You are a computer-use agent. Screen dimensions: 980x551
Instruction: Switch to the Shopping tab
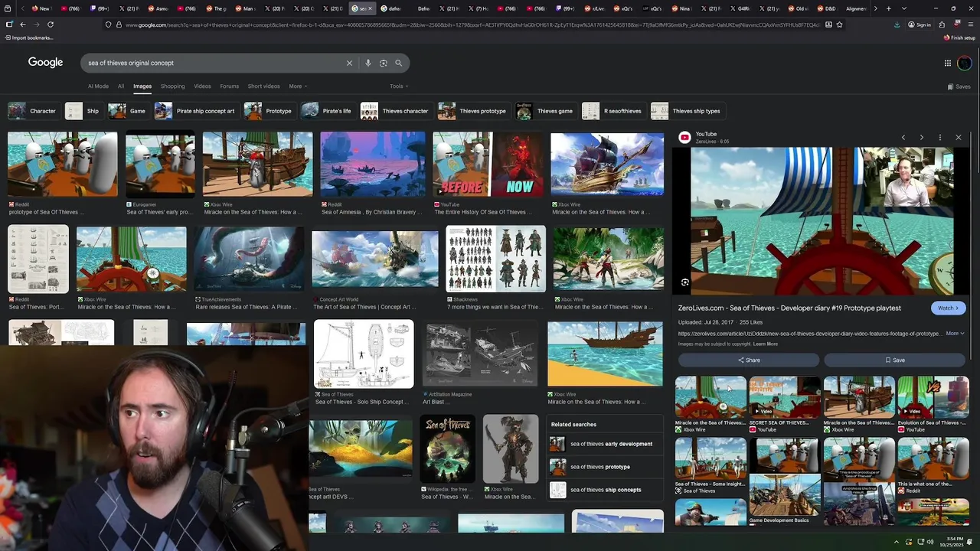tap(172, 86)
